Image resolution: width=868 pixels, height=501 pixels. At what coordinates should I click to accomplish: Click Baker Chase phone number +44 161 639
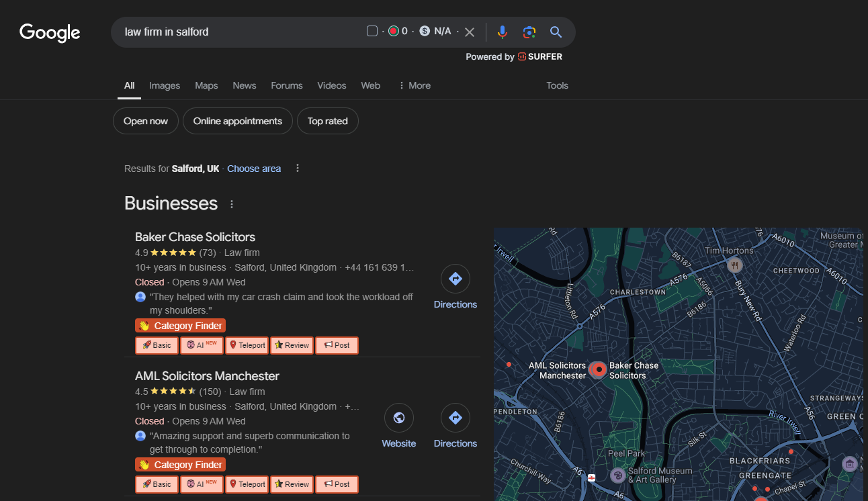click(x=380, y=267)
